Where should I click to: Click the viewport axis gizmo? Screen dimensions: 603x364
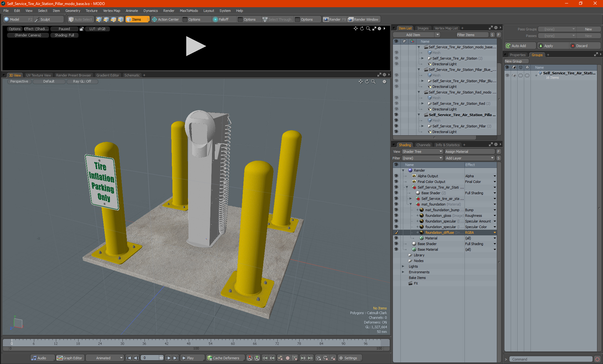click(x=17, y=323)
